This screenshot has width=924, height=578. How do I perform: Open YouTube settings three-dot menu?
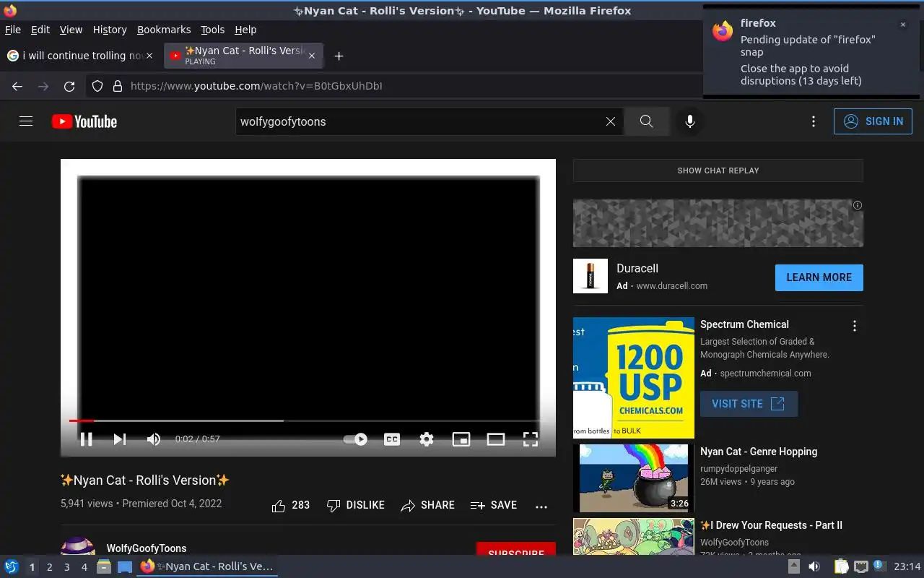814,121
